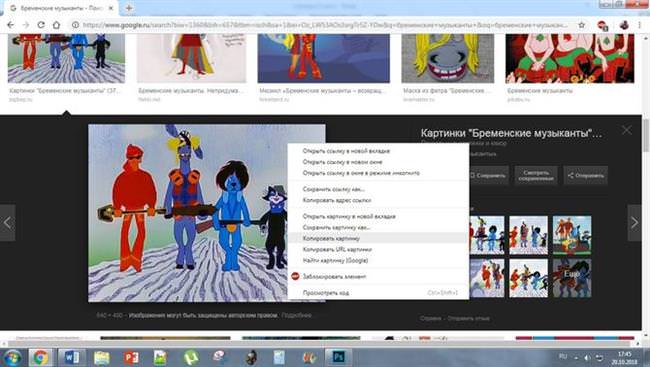The image size is (650, 367).
Task: Click the 'Подробнее' copyright link
Action: 296,315
